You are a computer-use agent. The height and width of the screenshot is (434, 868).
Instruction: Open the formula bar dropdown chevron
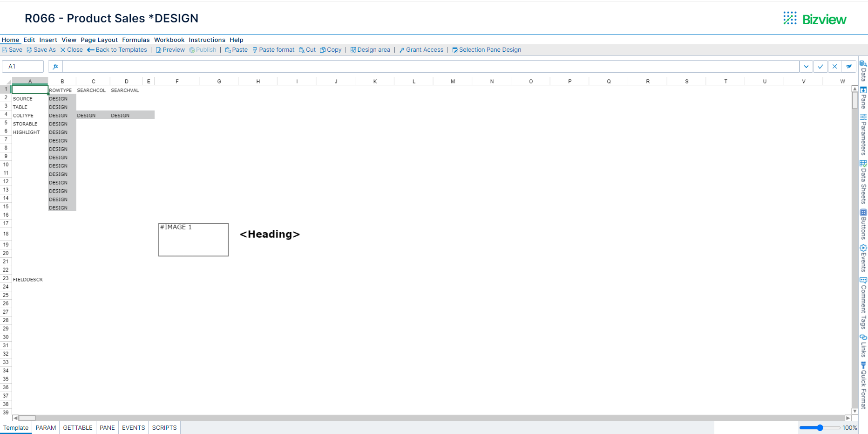806,66
